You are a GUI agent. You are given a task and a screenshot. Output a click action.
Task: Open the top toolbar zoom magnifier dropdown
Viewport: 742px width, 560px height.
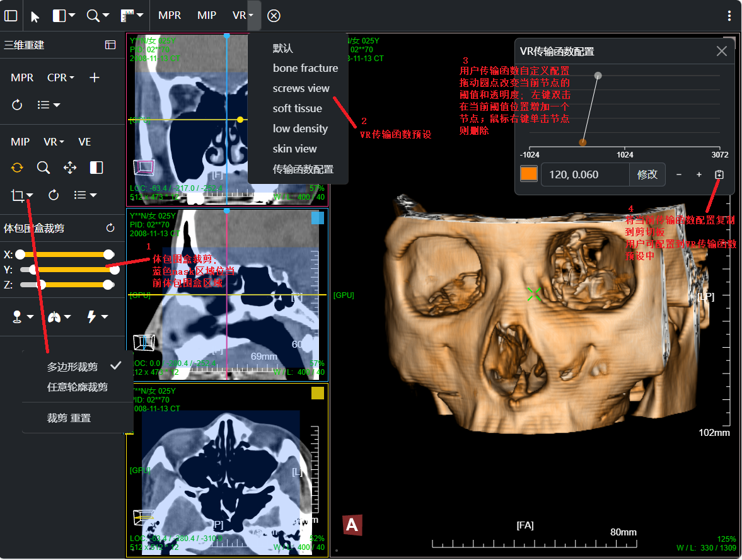98,16
